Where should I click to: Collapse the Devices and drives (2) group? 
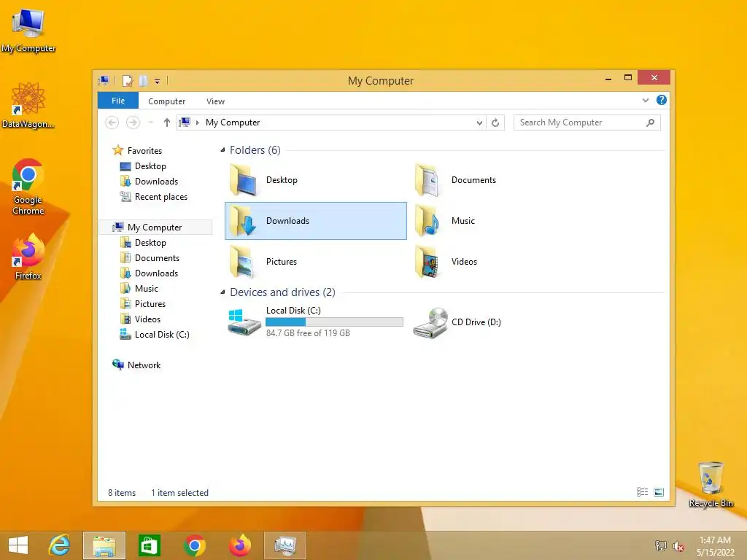click(222, 292)
